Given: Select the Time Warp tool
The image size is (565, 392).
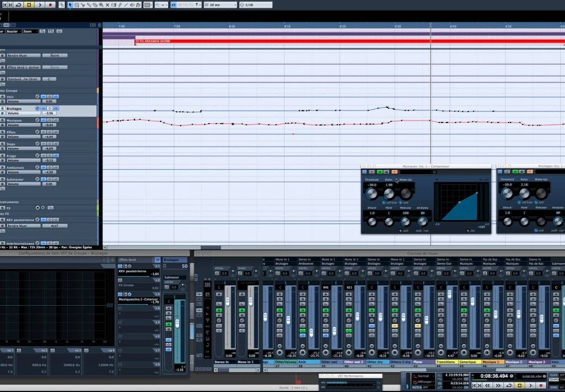Looking at the screenshot, I should tap(114, 5).
